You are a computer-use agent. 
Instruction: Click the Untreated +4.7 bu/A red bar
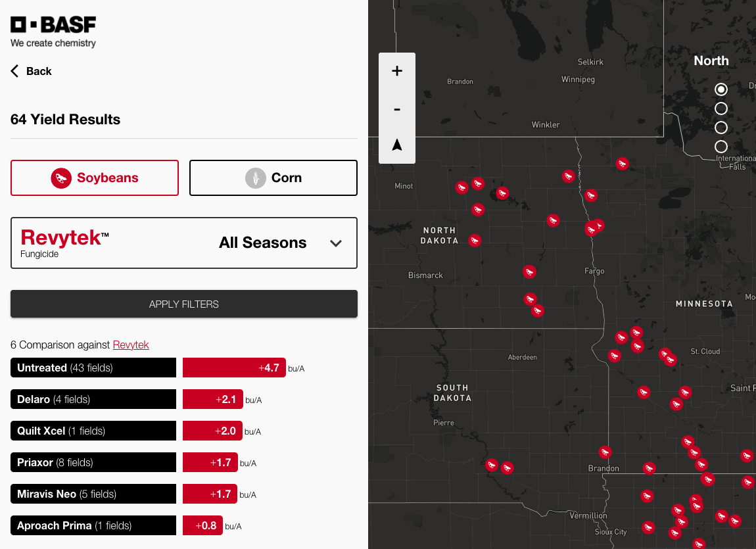coord(234,368)
